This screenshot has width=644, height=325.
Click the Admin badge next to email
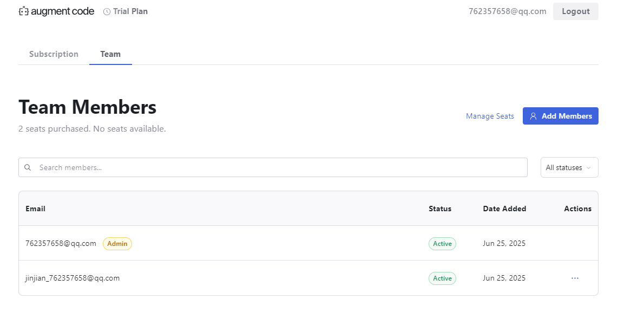click(117, 244)
